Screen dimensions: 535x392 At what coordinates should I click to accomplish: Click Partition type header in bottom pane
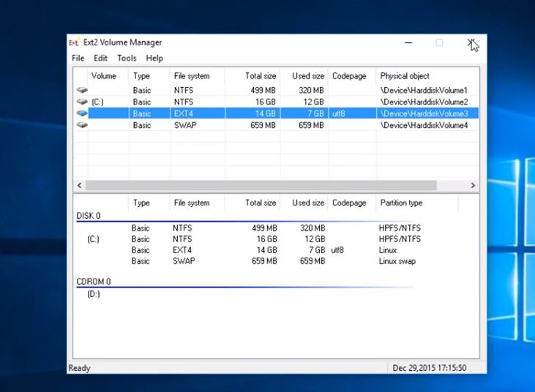(401, 203)
